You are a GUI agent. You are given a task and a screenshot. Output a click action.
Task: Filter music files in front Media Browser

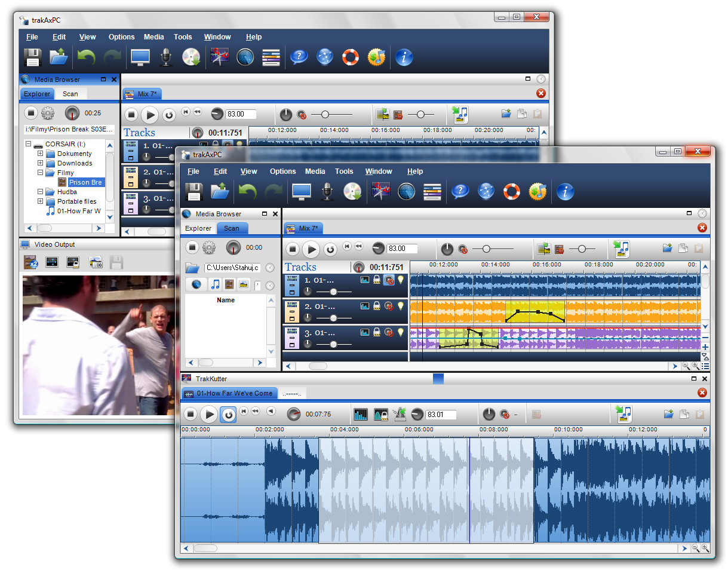point(215,284)
